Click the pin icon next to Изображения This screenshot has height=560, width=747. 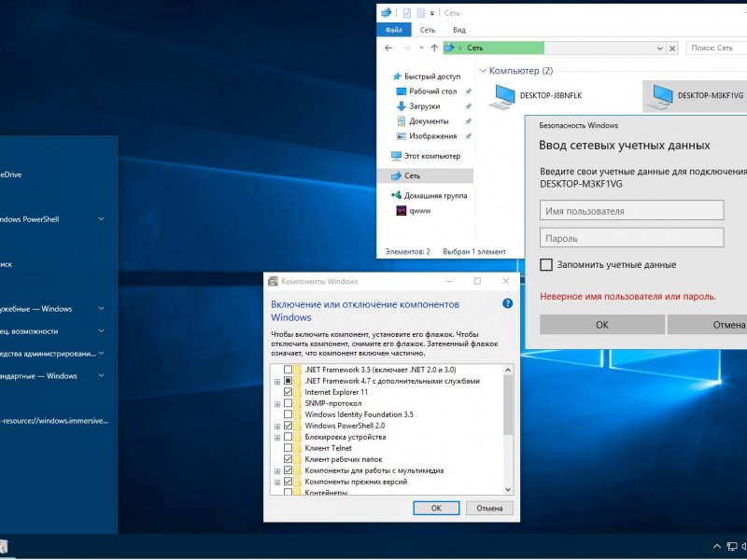469,136
